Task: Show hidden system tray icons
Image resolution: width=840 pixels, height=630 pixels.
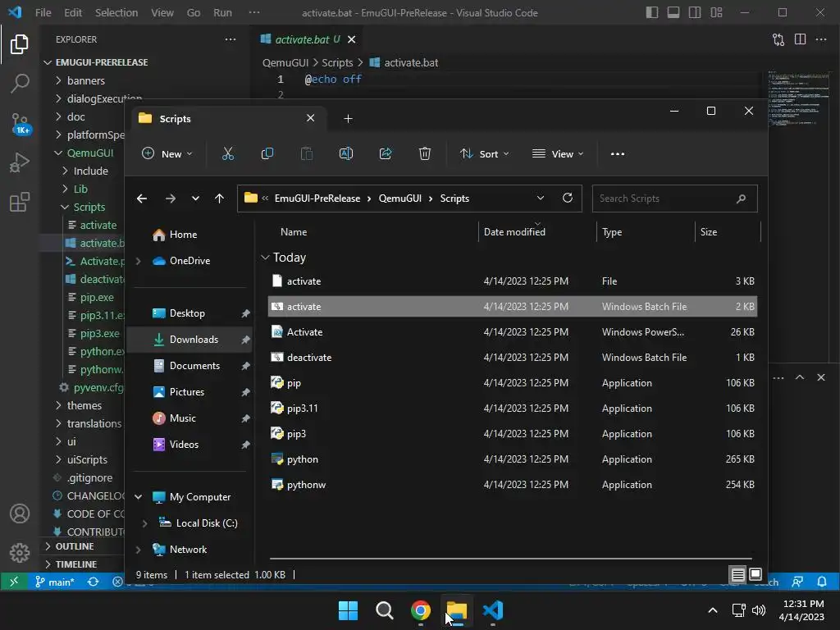Action: click(713, 610)
